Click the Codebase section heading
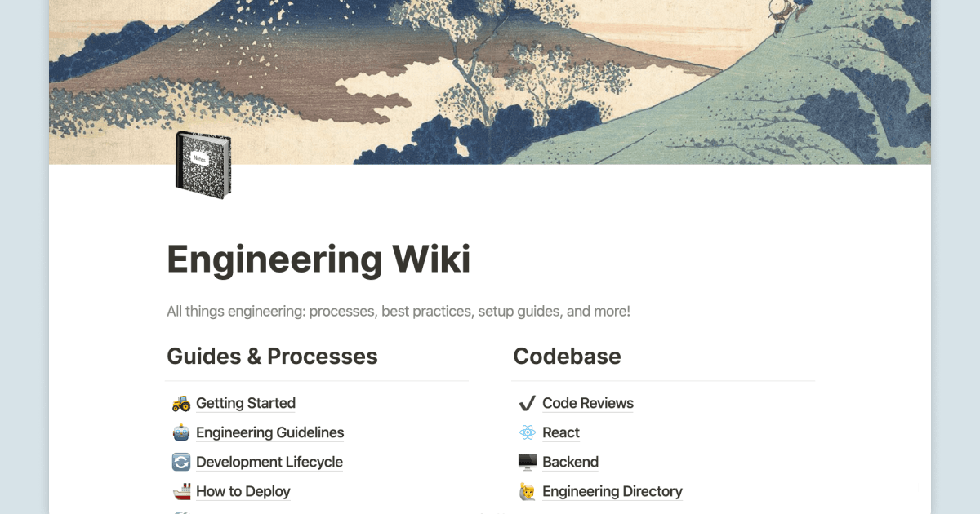 (567, 357)
